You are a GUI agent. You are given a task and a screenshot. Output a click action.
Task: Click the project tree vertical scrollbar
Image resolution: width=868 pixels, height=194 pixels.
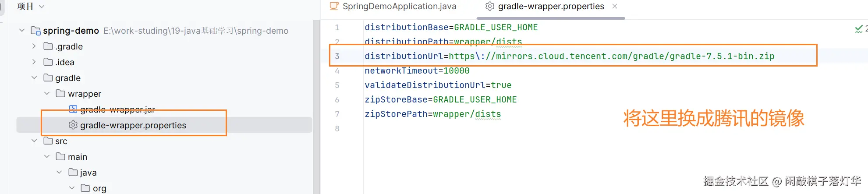tap(316, 107)
